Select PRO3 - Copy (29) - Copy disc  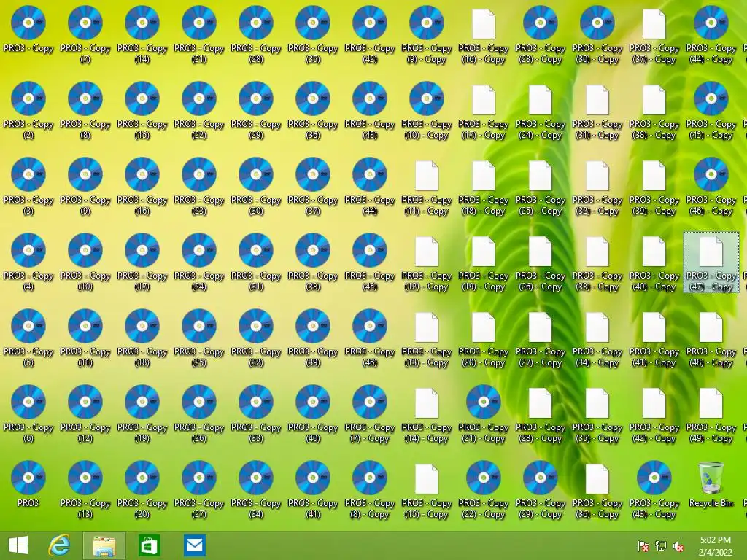tap(541, 478)
